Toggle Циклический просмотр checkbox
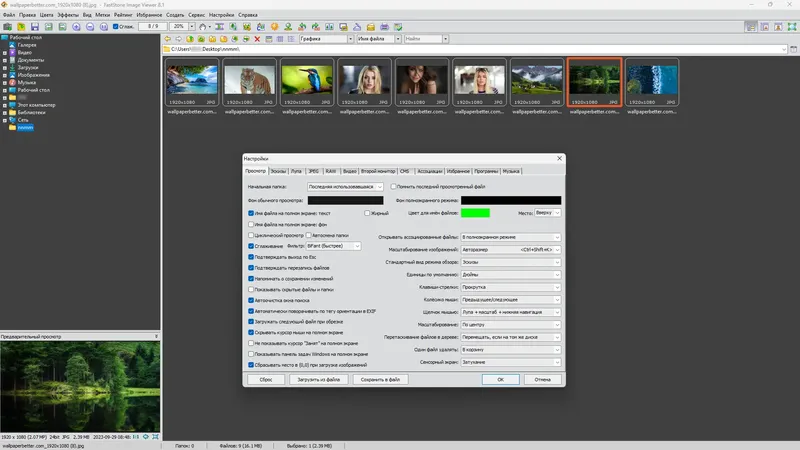Viewport: 800px width, 450px height. (x=251, y=235)
